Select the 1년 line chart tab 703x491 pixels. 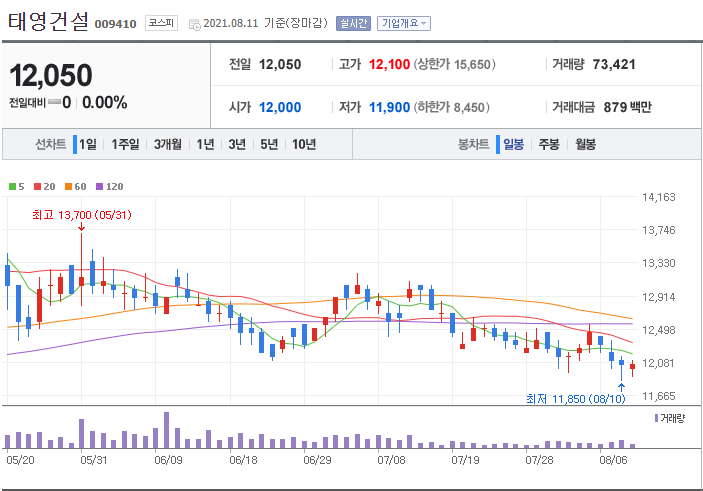click(x=205, y=144)
